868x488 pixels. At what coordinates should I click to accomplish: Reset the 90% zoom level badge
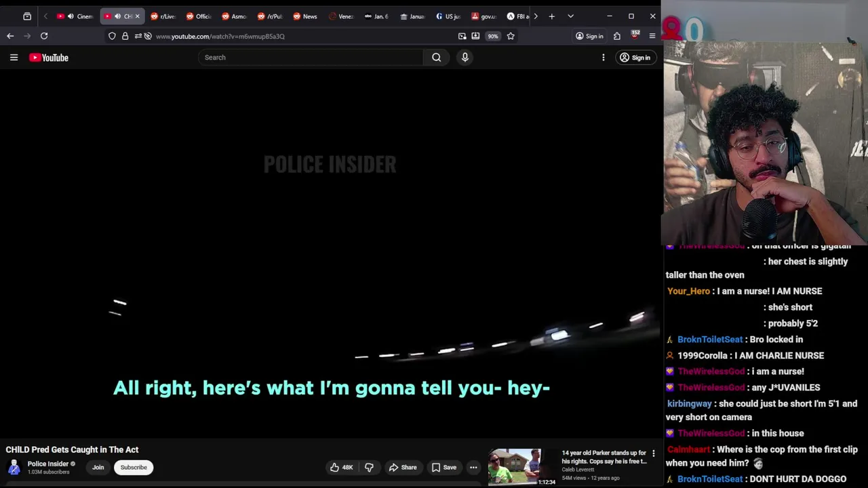pyautogui.click(x=493, y=36)
